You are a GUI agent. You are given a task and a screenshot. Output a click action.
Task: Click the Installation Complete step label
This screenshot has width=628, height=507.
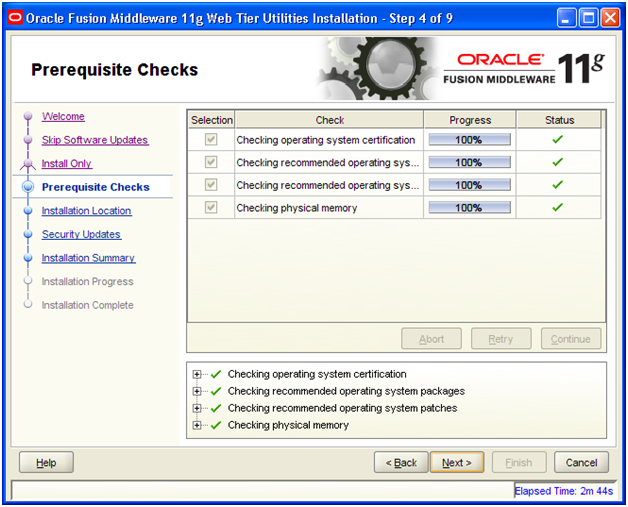(87, 305)
